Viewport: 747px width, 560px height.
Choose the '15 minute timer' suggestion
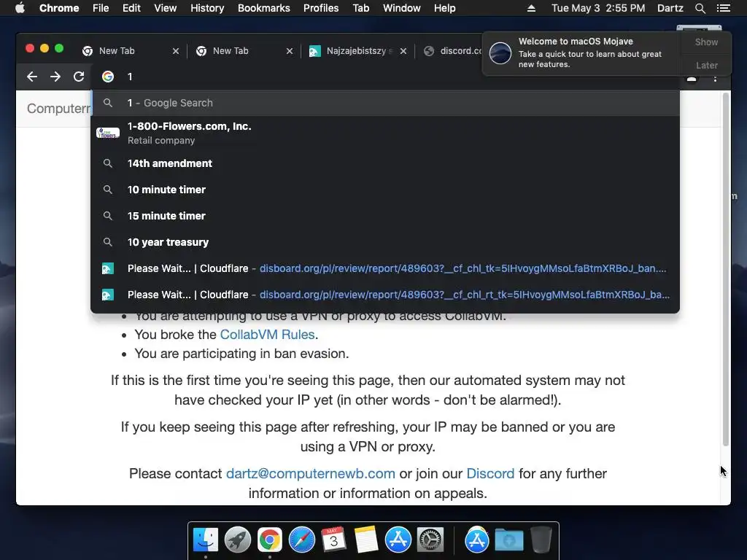point(385,216)
